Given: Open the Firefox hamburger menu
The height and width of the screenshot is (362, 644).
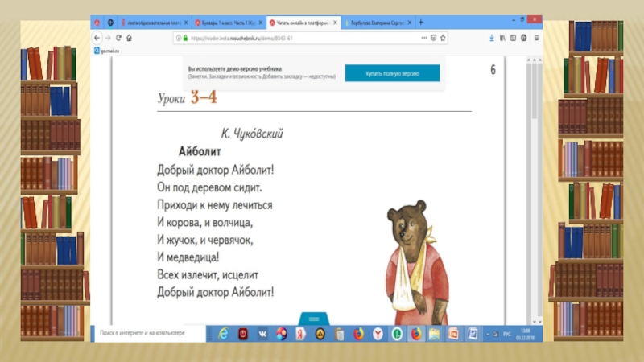Looking at the screenshot, I should 536,38.
